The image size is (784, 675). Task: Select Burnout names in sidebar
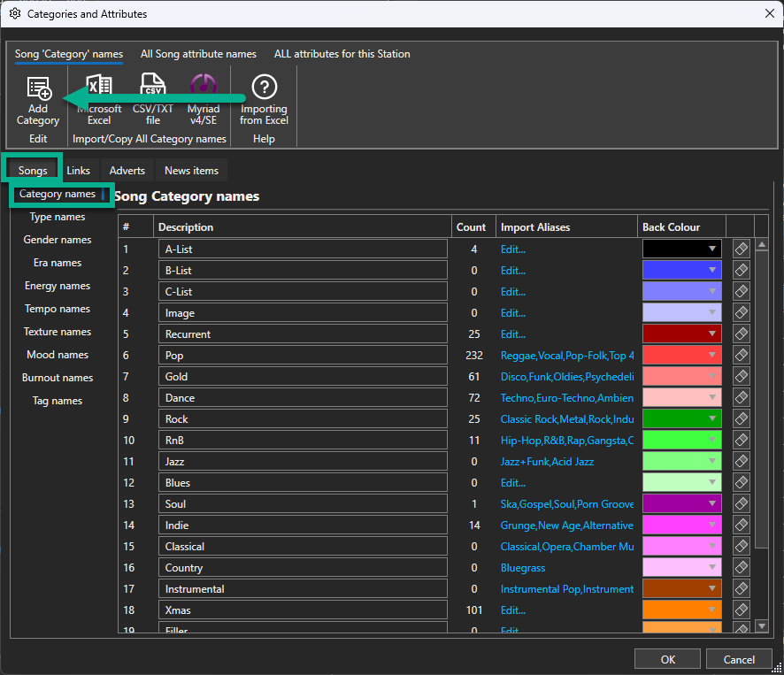[58, 378]
